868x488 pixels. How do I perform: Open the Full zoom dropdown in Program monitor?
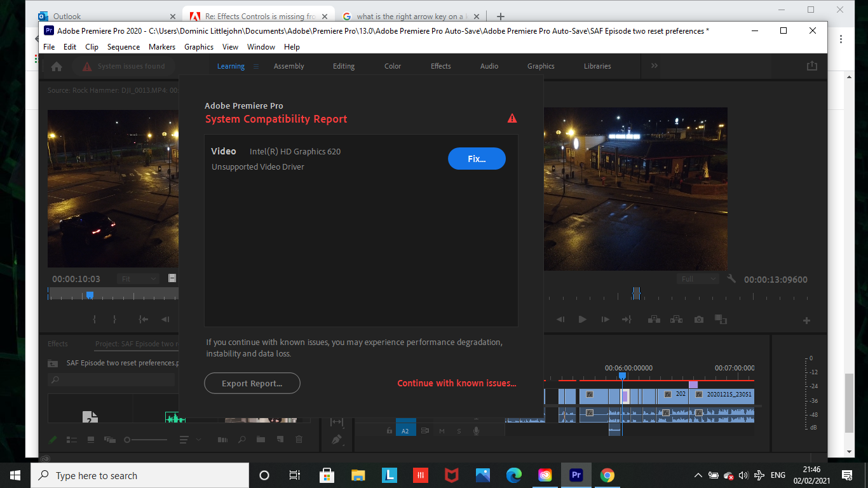[697, 278]
